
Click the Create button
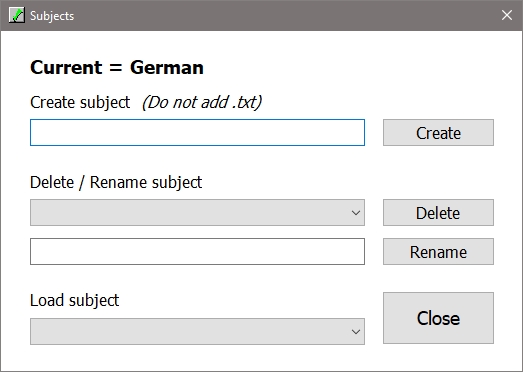tap(438, 132)
